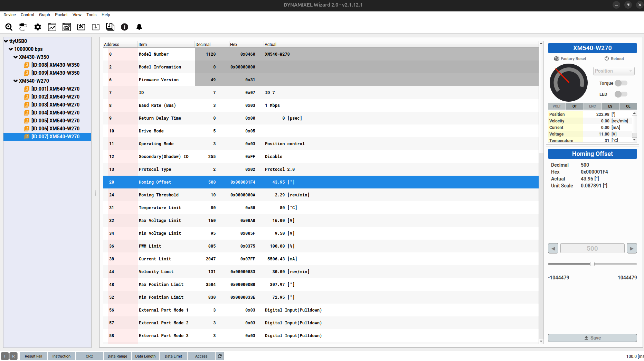Click the notification bell icon
This screenshot has width=644, height=361.
tap(139, 27)
